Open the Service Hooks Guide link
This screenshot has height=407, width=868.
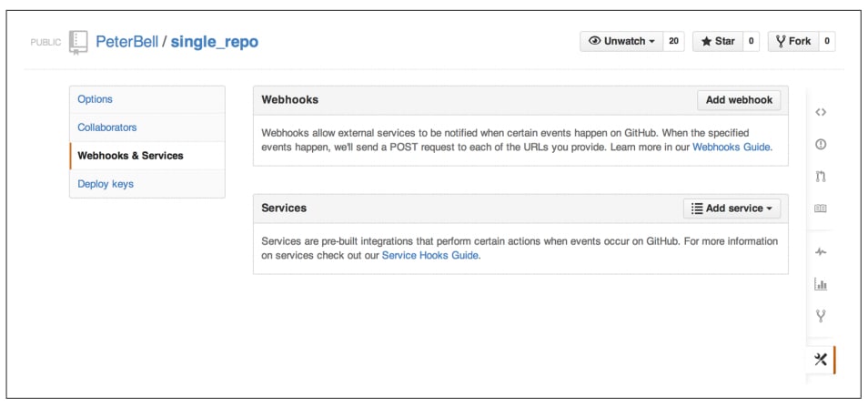coord(430,256)
